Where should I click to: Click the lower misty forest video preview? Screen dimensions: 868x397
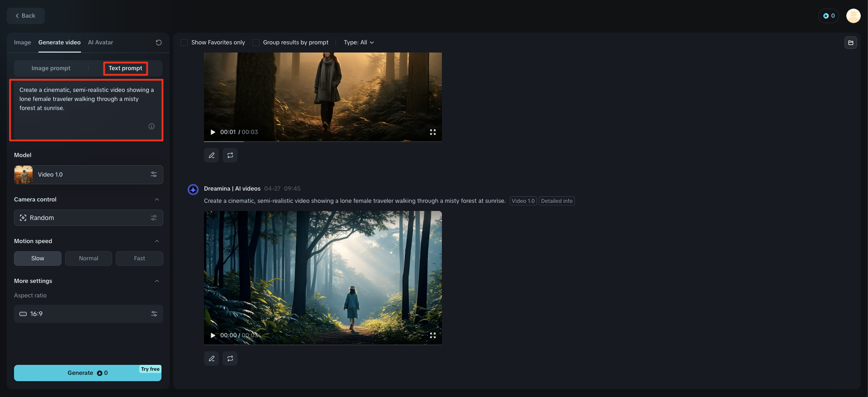point(323,278)
